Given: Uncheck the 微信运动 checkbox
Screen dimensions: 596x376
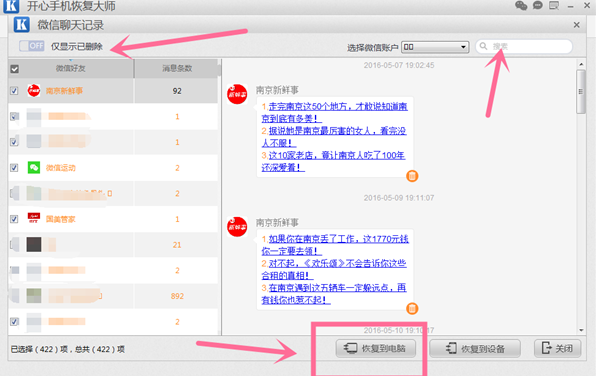Looking at the screenshot, I should (14, 168).
